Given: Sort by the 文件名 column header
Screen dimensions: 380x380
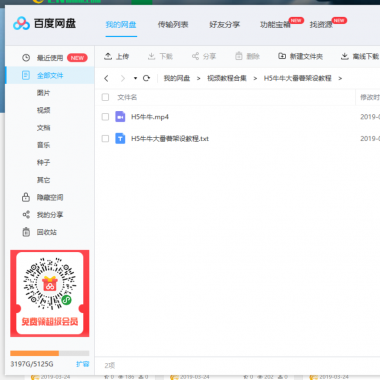Looking at the screenshot, I should tap(127, 97).
